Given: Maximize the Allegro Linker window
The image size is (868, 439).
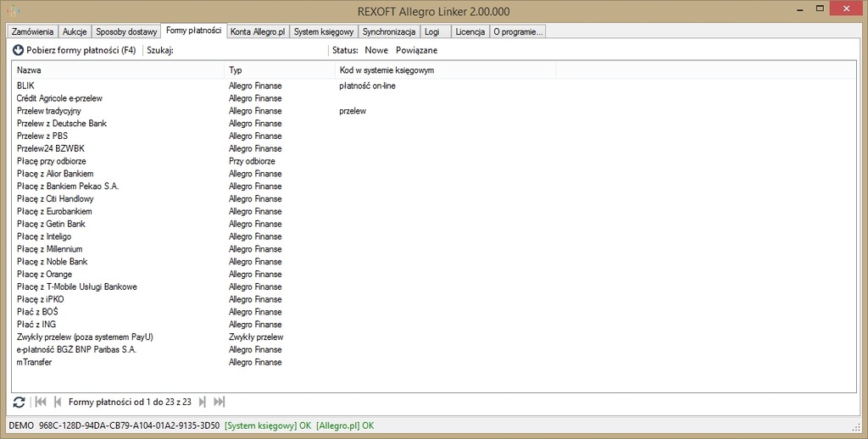Looking at the screenshot, I should pos(821,8).
